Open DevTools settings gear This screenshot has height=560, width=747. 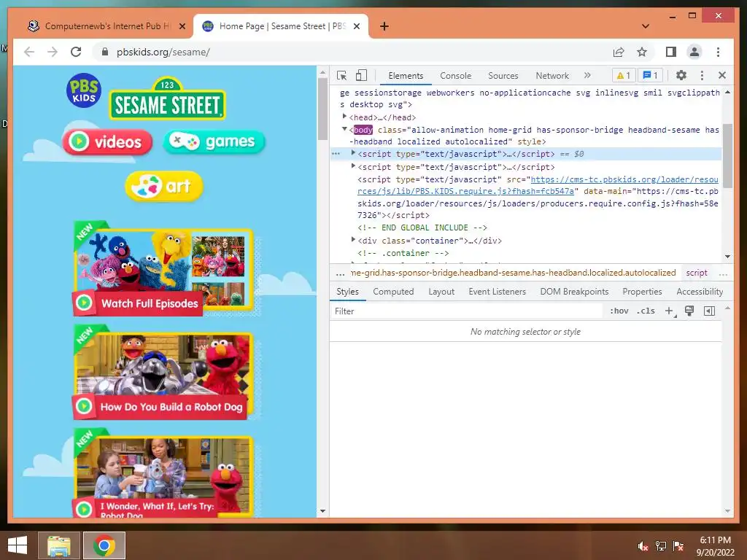click(x=681, y=75)
